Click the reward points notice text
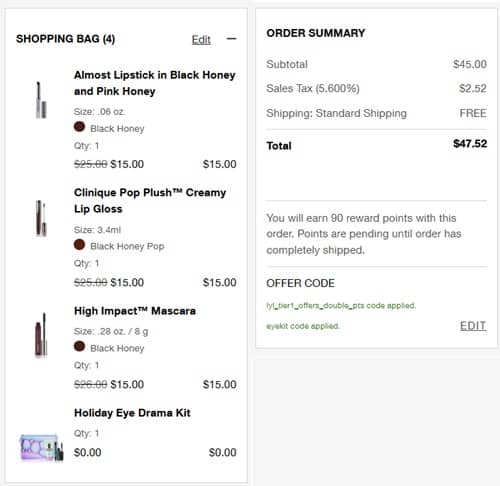Screen dimensions: 500x486 [x=364, y=234]
